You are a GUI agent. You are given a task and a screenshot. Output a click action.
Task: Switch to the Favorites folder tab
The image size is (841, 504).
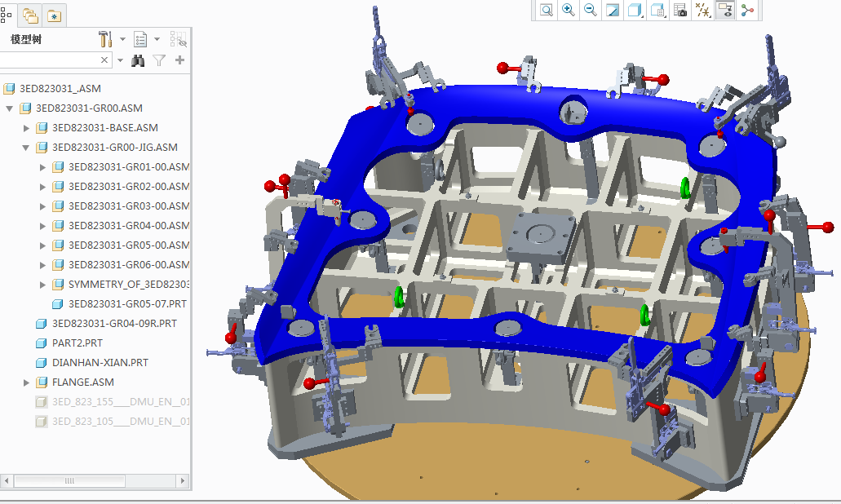point(54,16)
